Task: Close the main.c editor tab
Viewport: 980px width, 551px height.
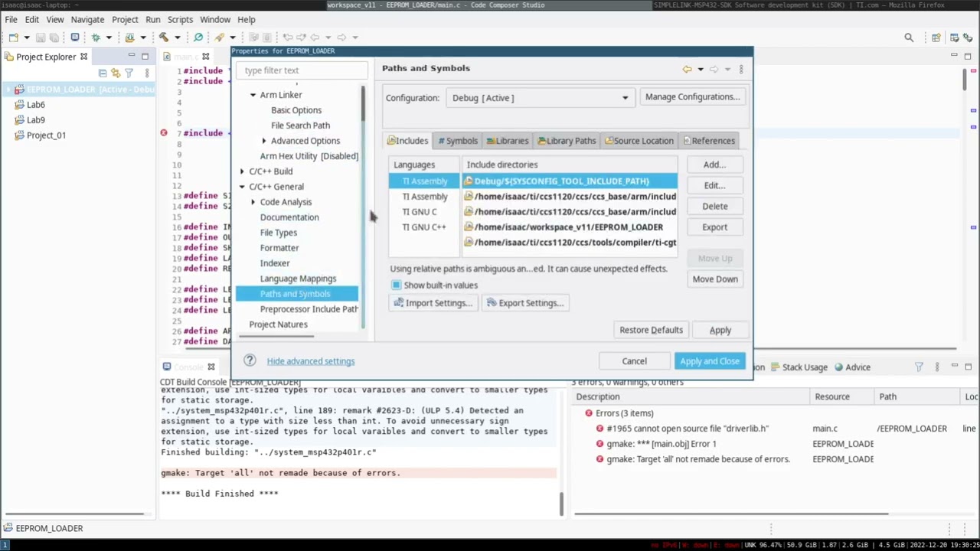Action: click(205, 57)
